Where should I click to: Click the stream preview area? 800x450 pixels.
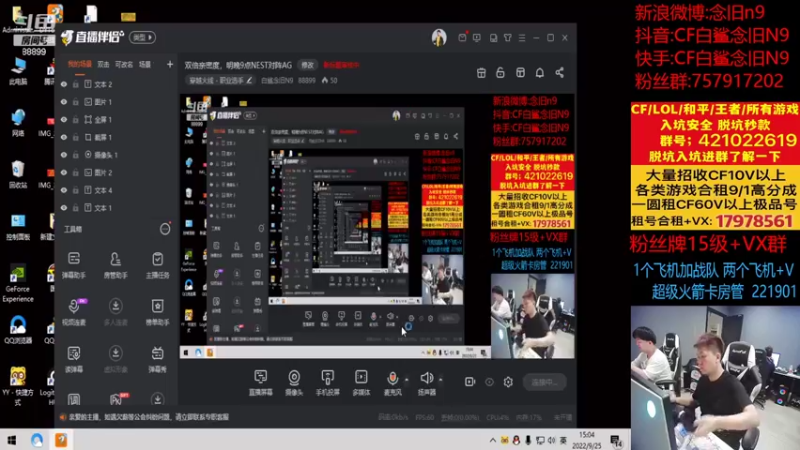pyautogui.click(x=377, y=226)
